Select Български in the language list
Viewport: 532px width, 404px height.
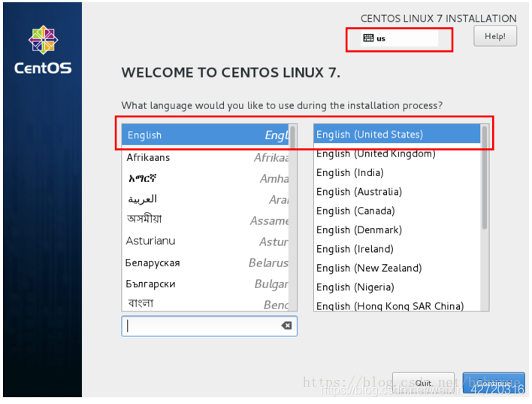206,284
